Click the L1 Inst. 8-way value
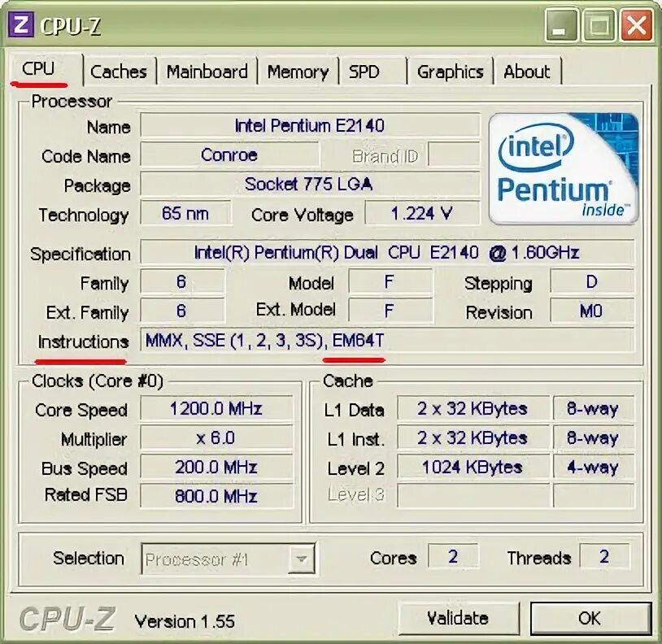The height and width of the screenshot is (644, 662). point(594,437)
